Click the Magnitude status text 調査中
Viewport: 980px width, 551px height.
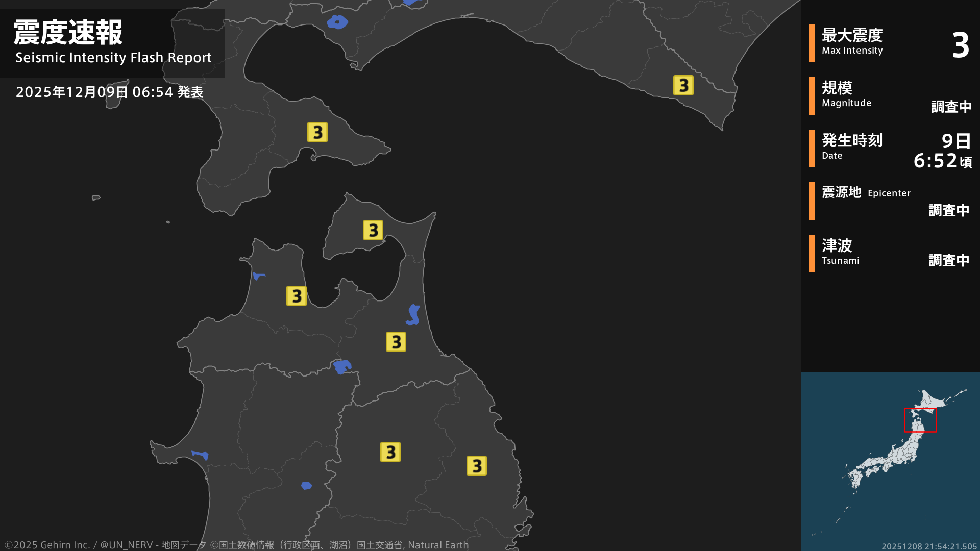click(951, 107)
